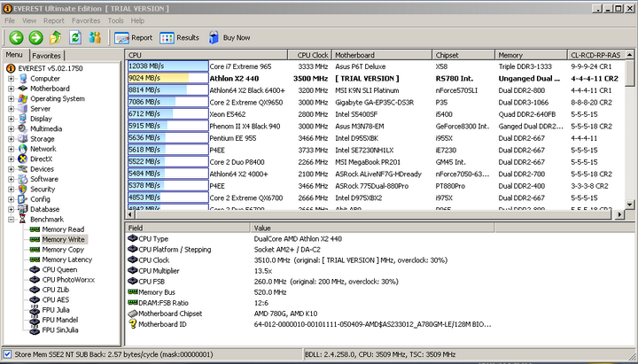Select the Operating System Windows icon
638x364 pixels.
click(23, 98)
